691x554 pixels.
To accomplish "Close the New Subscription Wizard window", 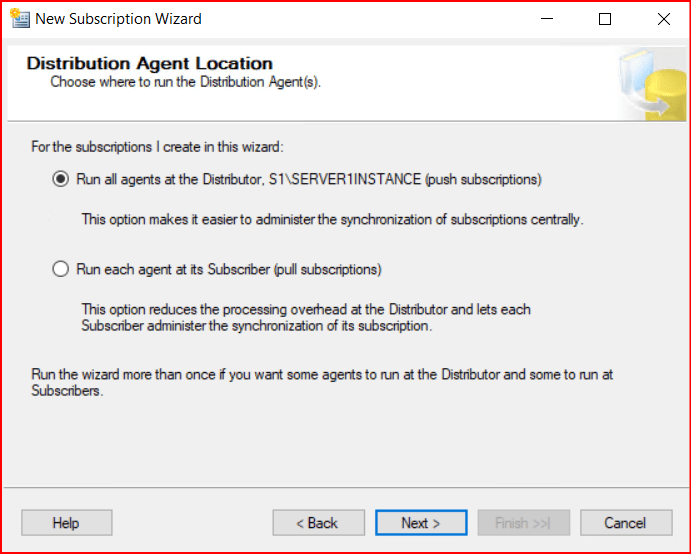I will click(x=663, y=19).
